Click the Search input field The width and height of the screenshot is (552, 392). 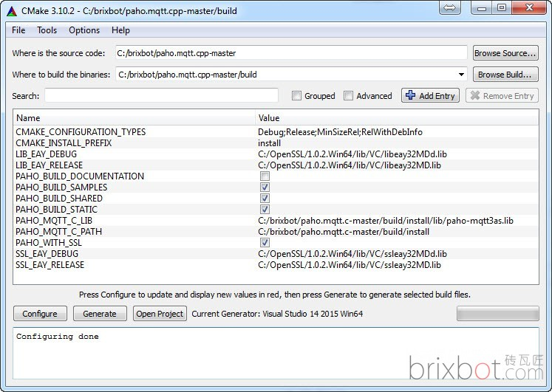click(161, 96)
